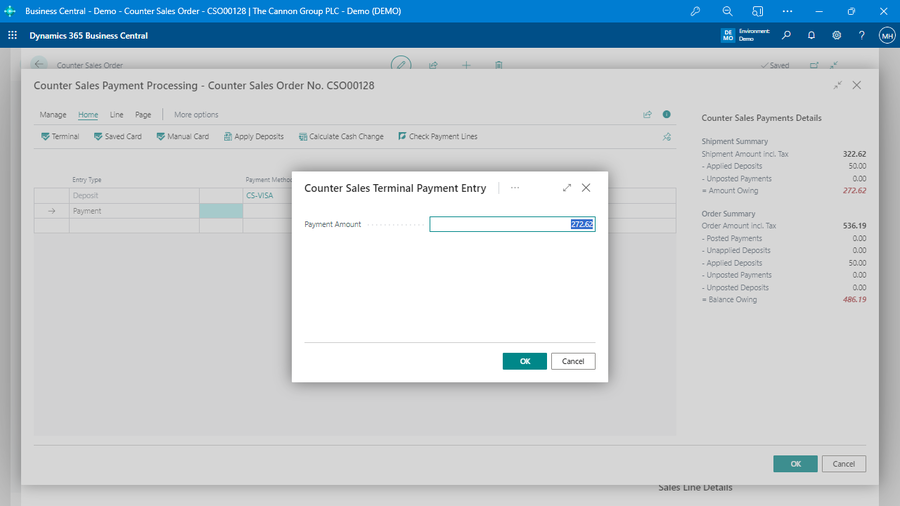Open the app launcher waffle menu

click(12, 35)
